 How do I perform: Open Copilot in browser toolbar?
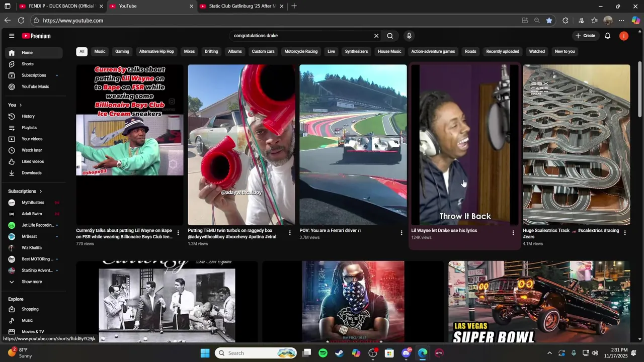point(636,20)
